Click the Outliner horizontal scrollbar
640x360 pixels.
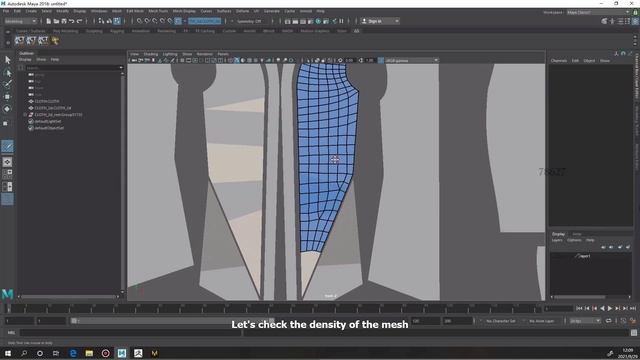[69, 297]
